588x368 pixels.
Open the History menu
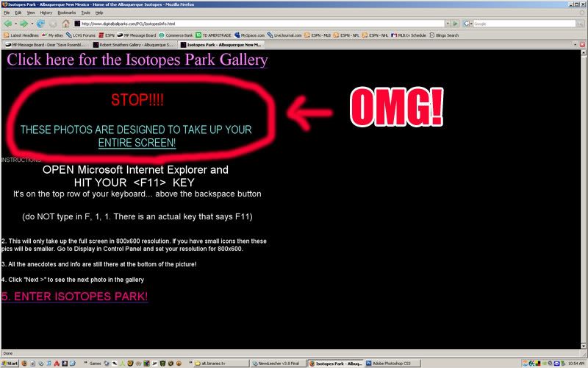click(x=46, y=13)
